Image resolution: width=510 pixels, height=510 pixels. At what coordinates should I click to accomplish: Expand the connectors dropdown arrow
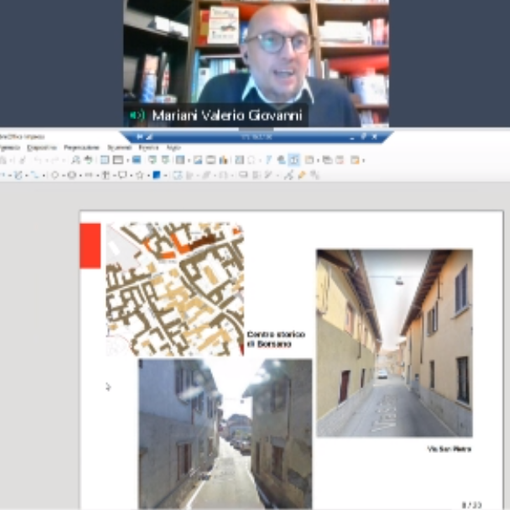(x=43, y=176)
